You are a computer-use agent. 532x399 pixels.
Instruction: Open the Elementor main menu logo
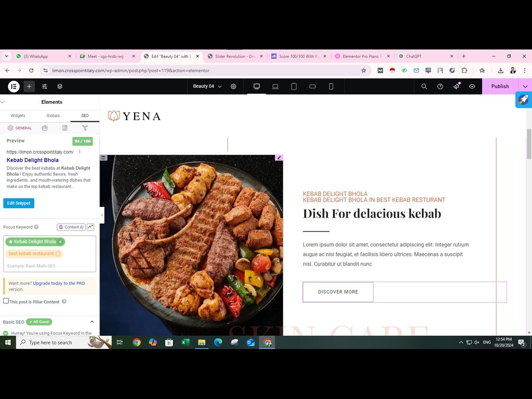[14, 87]
